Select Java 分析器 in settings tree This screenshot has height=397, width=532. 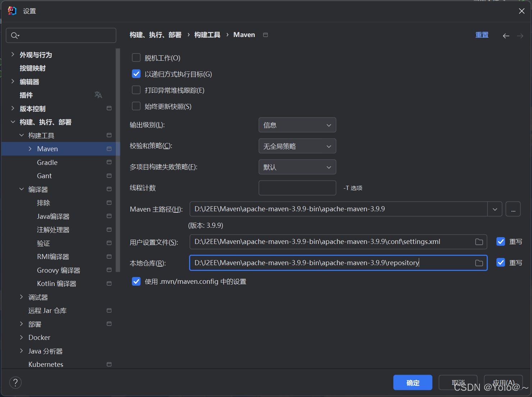click(x=46, y=351)
